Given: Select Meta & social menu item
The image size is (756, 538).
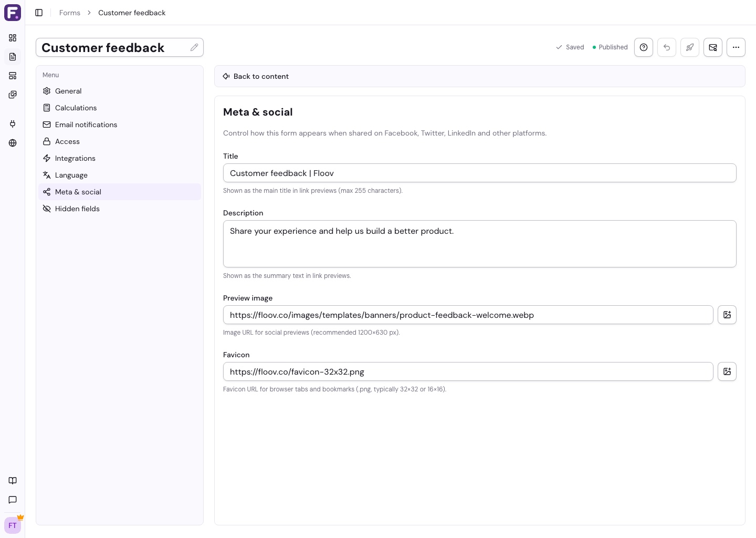Looking at the screenshot, I should 120,192.
